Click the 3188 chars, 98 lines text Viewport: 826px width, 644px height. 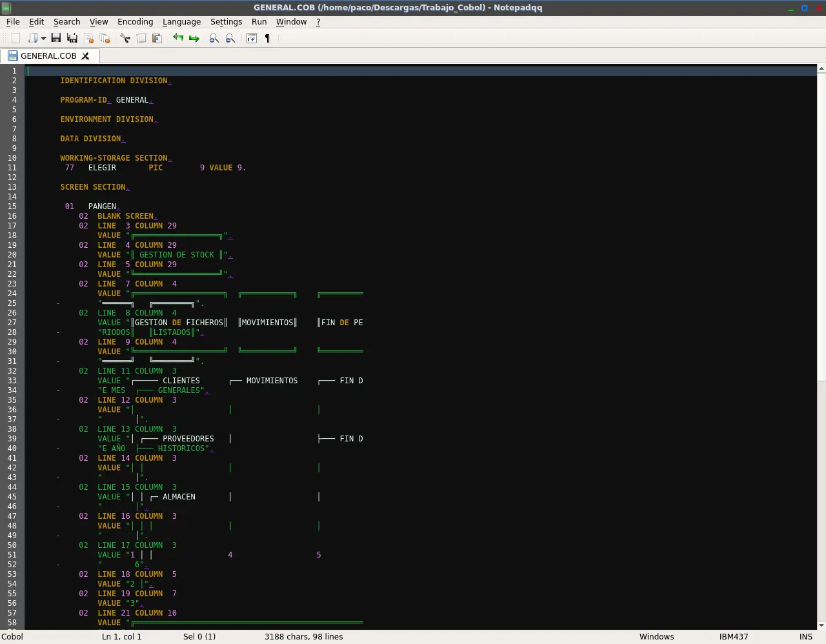(x=303, y=636)
